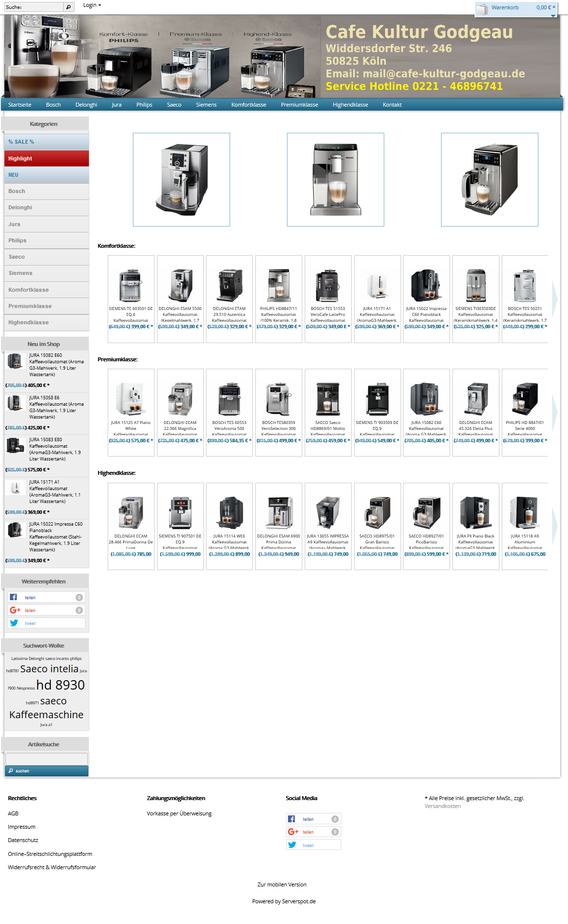Share on Facebook in Weiterempfehlen box
Image resolution: width=568 pixels, height=924 pixels.
pos(46,597)
